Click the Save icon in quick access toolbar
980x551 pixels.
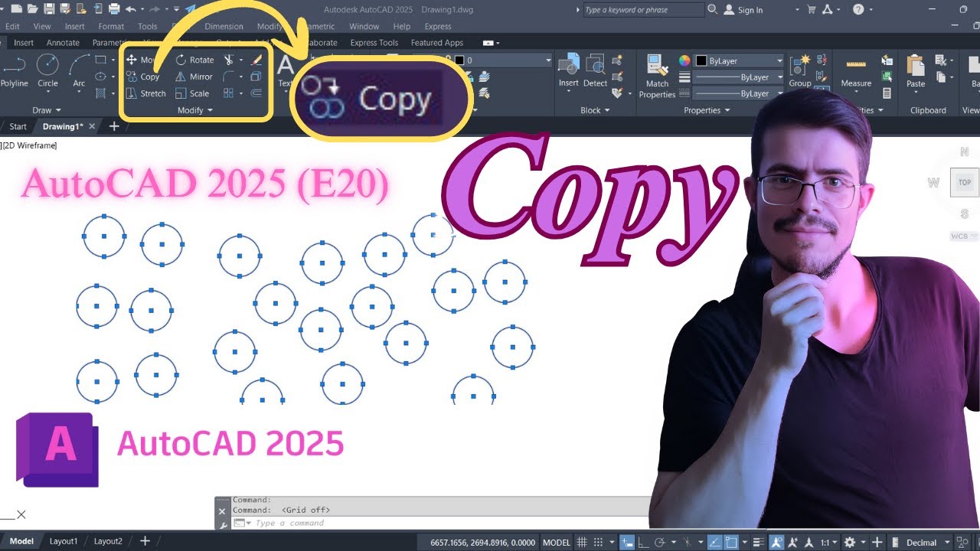tap(49, 9)
